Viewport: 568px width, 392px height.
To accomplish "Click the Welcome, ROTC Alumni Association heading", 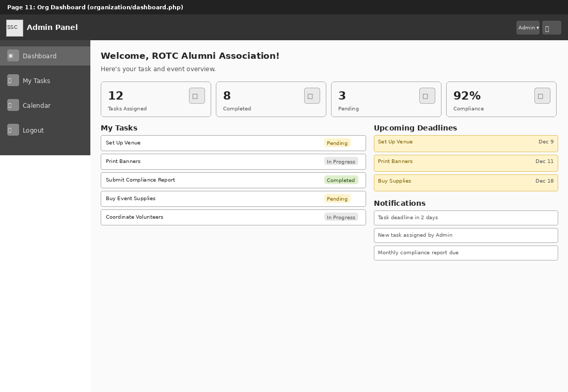I will click(x=190, y=56).
